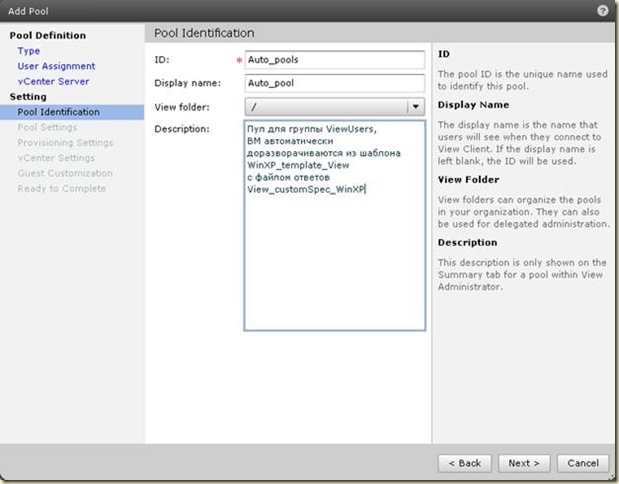Open the help question mark icon
The height and width of the screenshot is (484, 619).
[602, 11]
